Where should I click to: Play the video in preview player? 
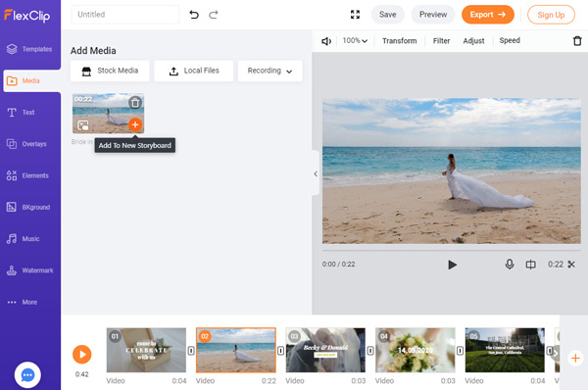pos(452,265)
